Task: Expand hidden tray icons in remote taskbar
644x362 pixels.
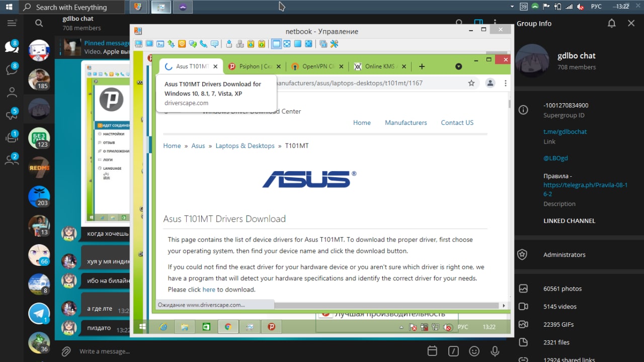Action: click(401, 327)
